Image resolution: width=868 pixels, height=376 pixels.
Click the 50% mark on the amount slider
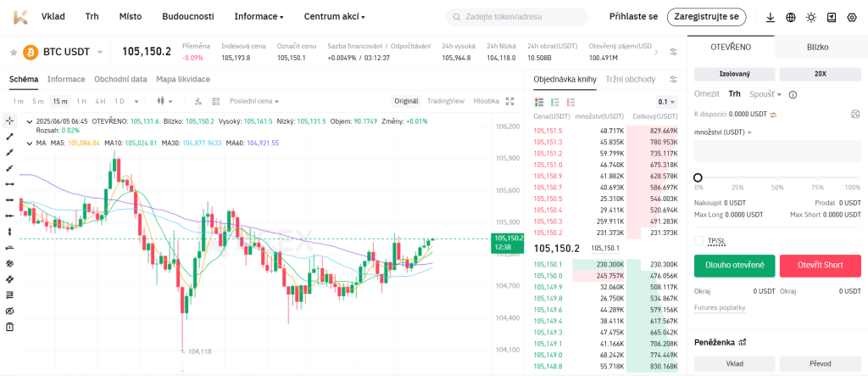pyautogui.click(x=777, y=177)
